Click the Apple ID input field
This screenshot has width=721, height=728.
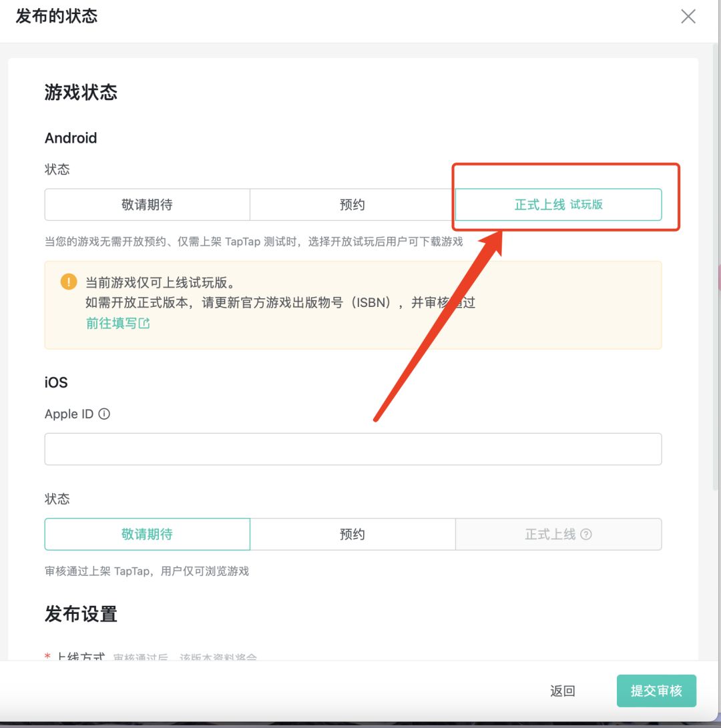tap(352, 449)
